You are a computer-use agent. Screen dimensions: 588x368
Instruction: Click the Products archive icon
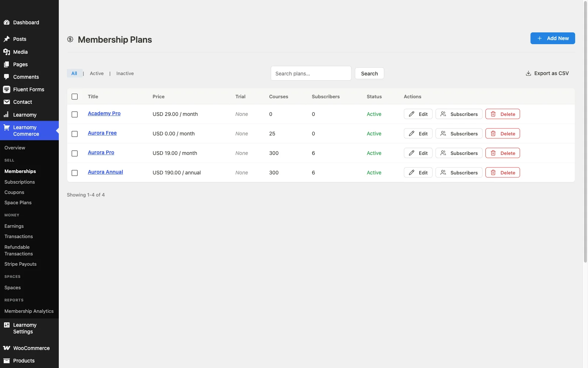point(7,361)
